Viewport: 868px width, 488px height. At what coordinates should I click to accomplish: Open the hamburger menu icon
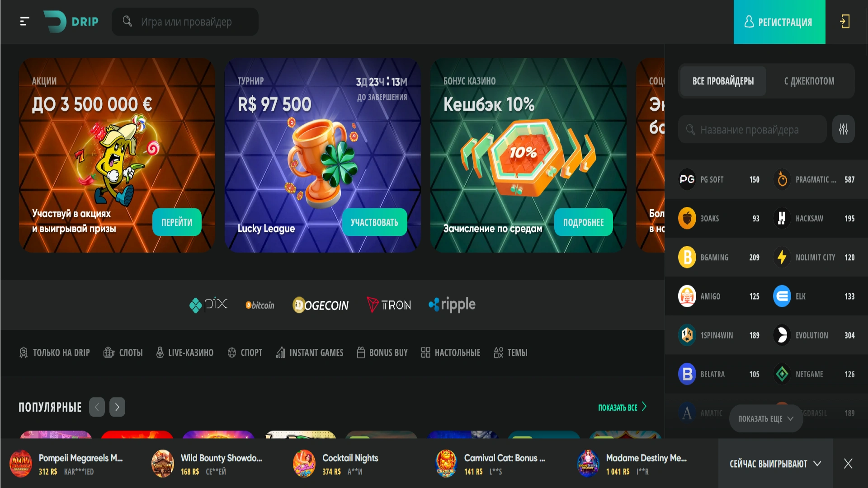pos(25,21)
